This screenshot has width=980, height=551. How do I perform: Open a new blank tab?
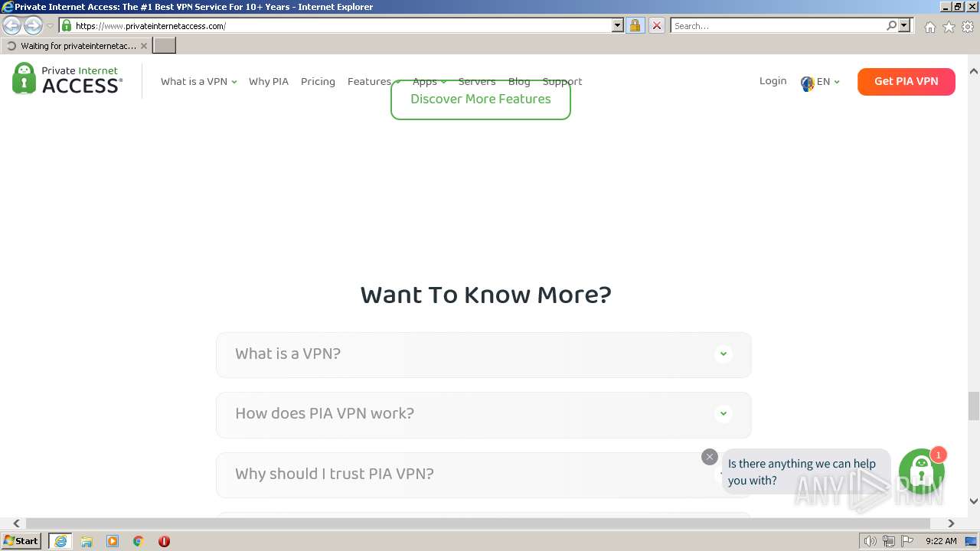(x=165, y=46)
